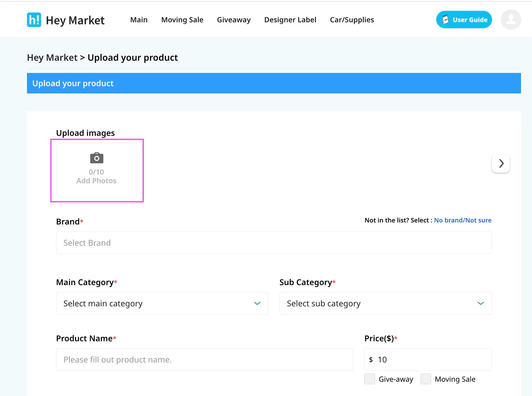Click the camera icon to add photos
This screenshot has width=532, height=396.
click(x=97, y=158)
